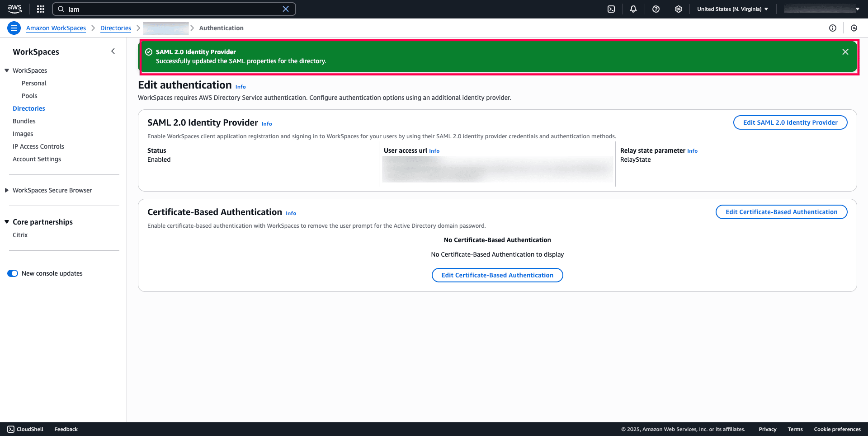Click Edit SAML 2.0 Identity Provider button

[790, 122]
